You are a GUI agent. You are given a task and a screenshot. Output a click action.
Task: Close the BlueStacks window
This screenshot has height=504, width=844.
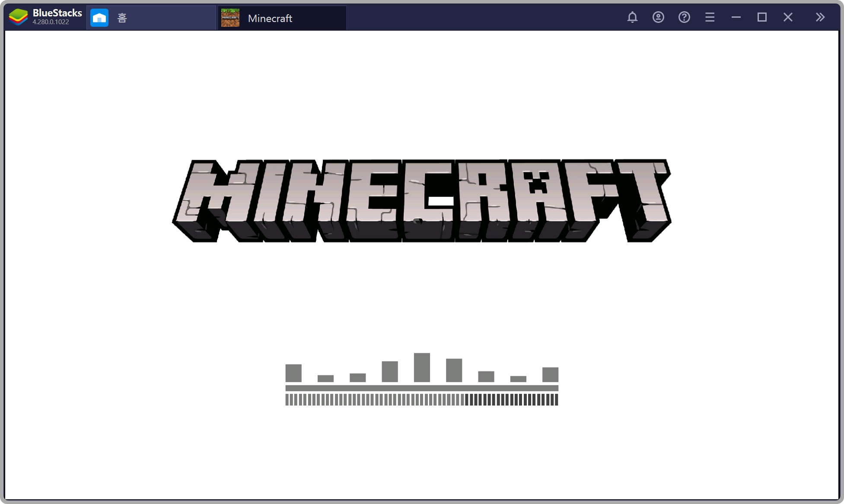788,17
